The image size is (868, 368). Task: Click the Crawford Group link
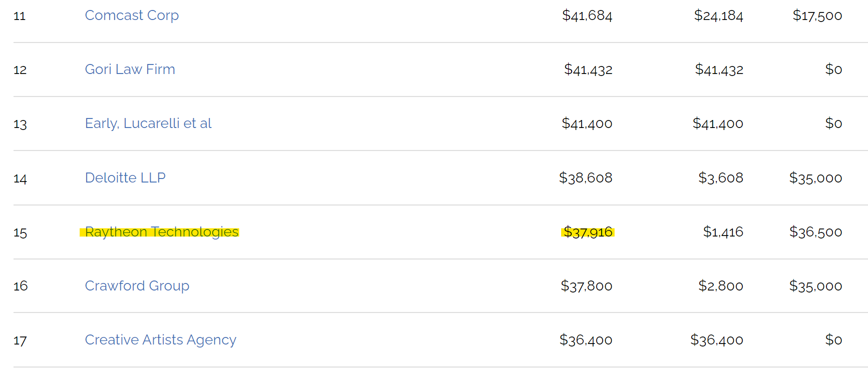click(x=137, y=286)
